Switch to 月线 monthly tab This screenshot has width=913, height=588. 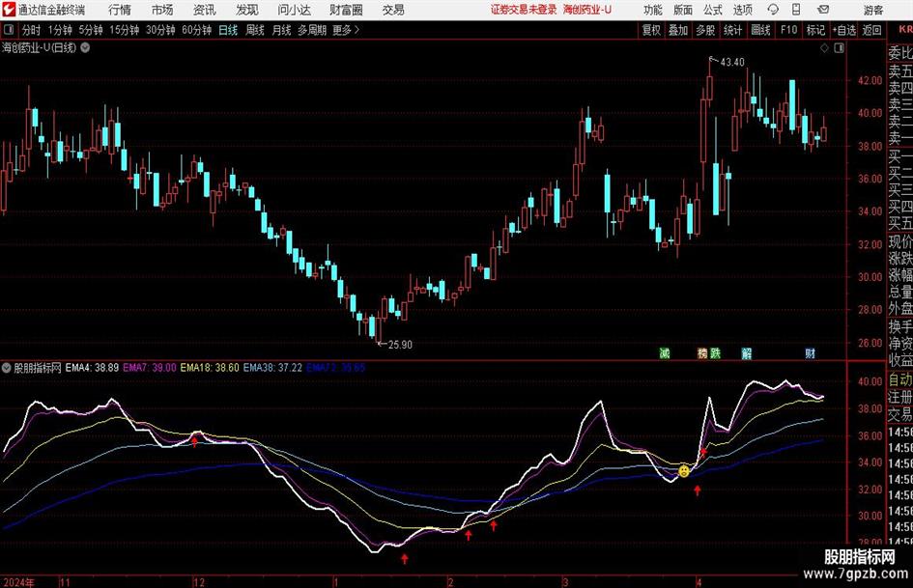point(282,30)
